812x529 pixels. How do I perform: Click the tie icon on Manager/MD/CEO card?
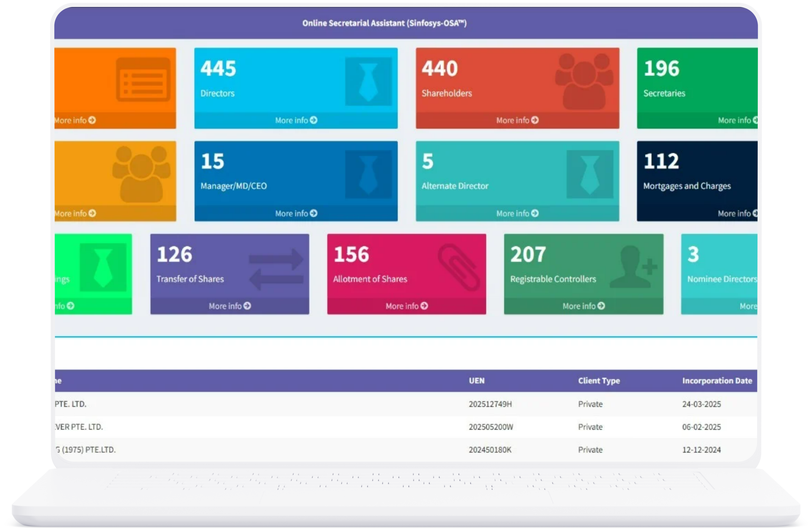[x=368, y=174]
